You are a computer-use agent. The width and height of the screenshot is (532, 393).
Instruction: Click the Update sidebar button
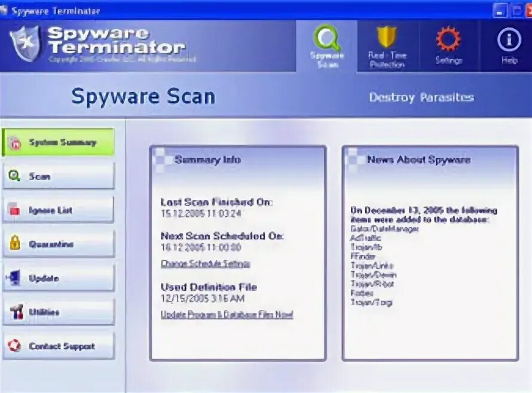(x=59, y=278)
